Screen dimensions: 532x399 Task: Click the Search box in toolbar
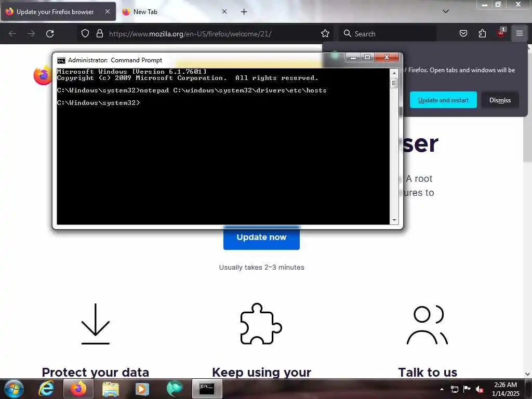click(x=388, y=34)
